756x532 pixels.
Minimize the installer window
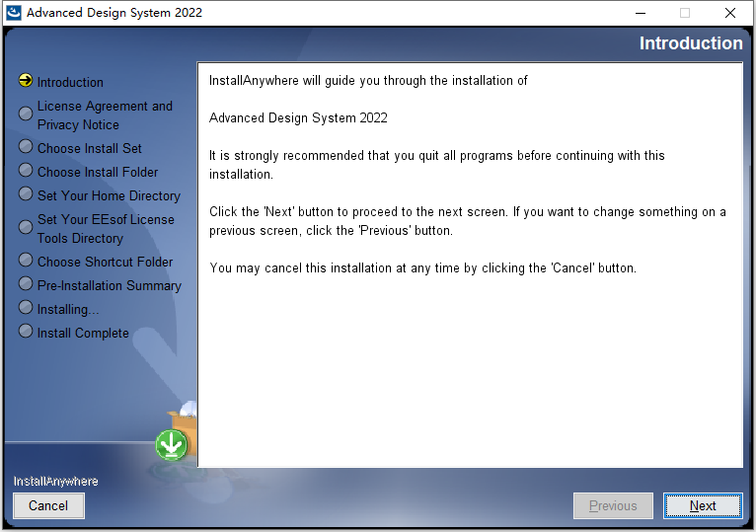(x=641, y=13)
